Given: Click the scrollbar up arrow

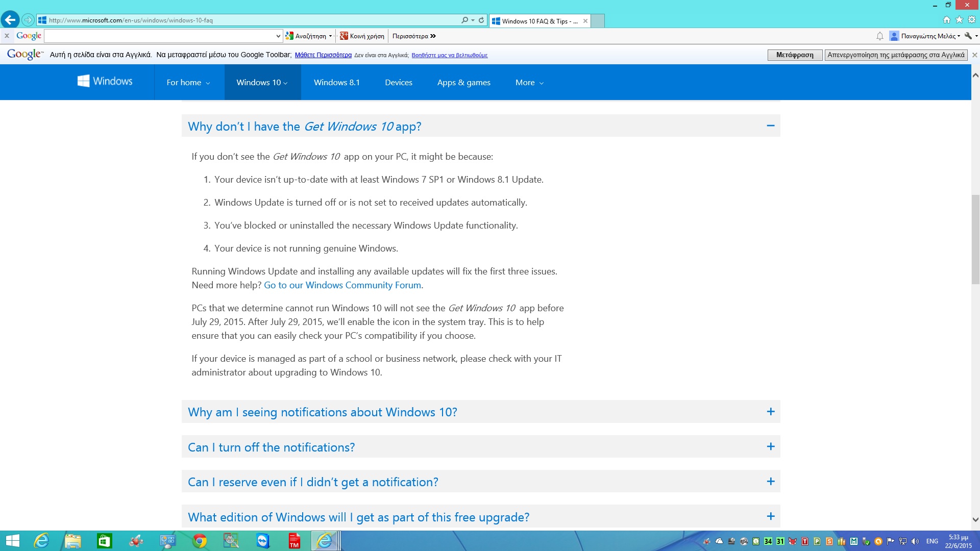Looking at the screenshot, I should tap(975, 75).
